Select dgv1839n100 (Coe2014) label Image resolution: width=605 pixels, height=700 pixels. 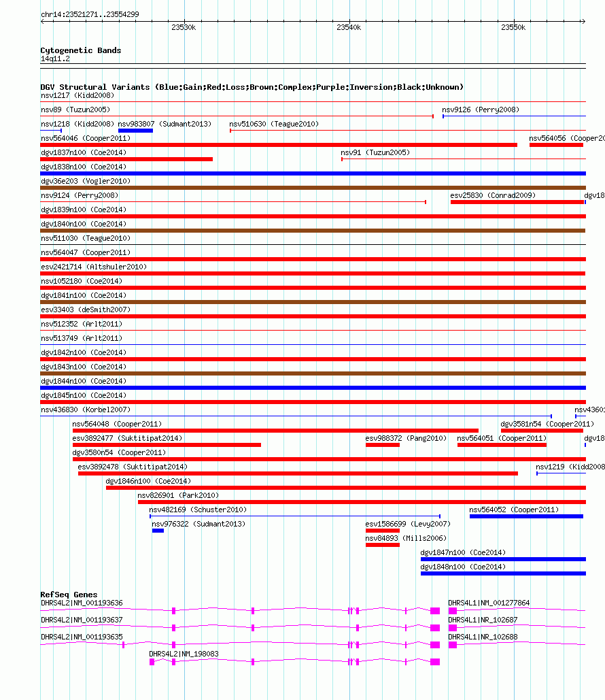[84, 210]
